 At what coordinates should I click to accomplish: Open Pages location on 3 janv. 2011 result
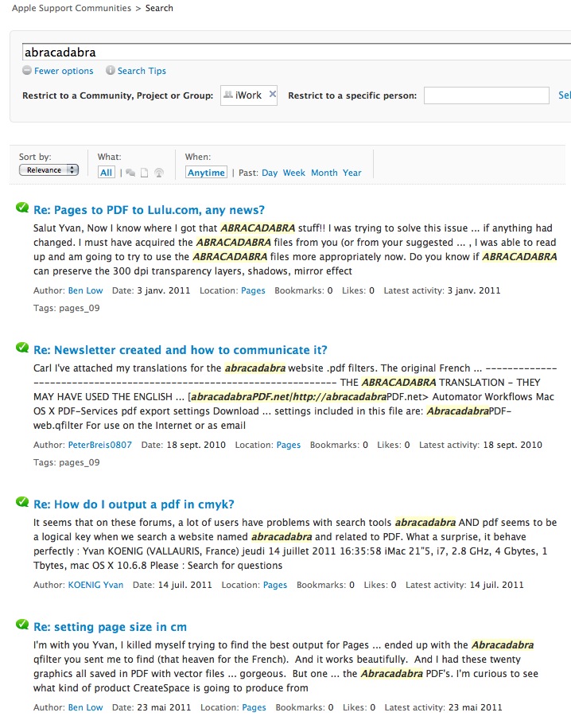(253, 290)
